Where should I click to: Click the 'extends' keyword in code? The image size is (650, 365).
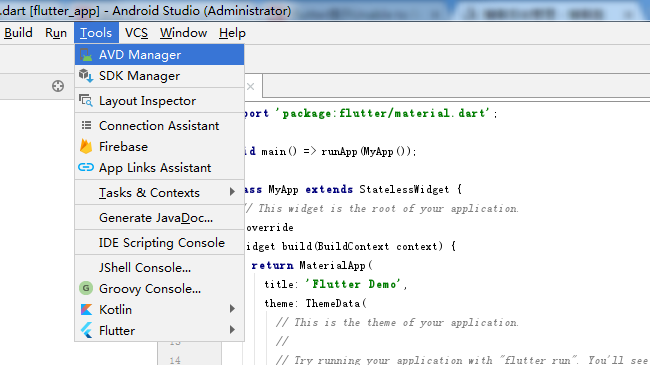[329, 190]
